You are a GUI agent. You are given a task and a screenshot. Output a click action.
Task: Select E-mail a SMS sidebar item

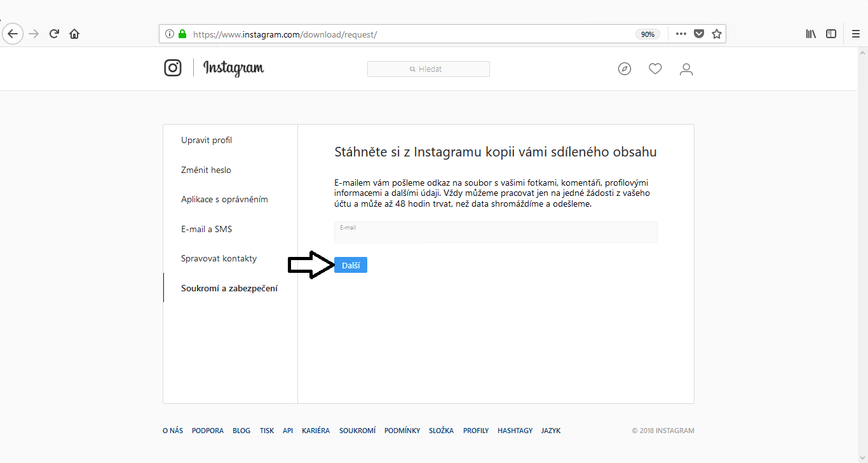tap(207, 229)
